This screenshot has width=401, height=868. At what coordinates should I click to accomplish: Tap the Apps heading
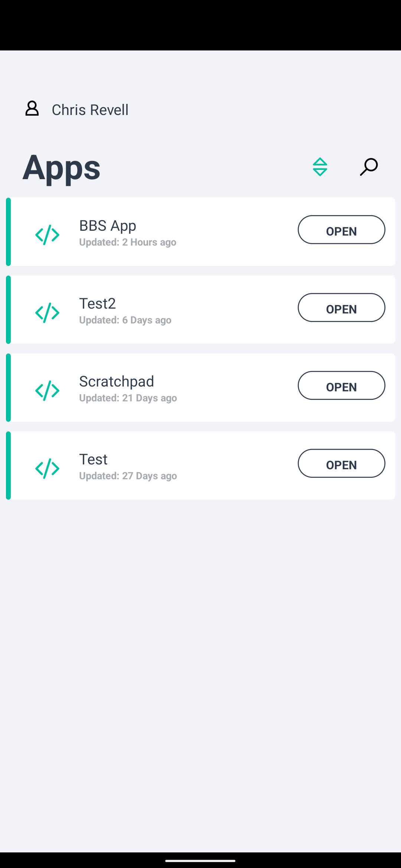tap(62, 168)
